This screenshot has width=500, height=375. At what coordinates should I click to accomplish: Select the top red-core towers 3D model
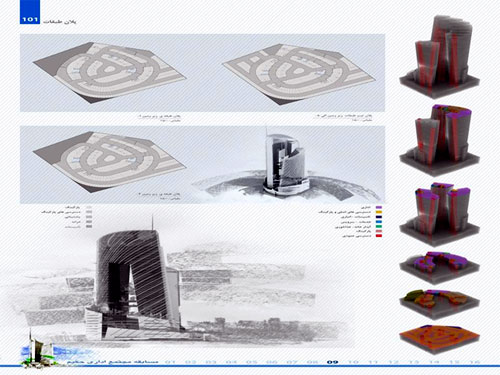click(439, 57)
